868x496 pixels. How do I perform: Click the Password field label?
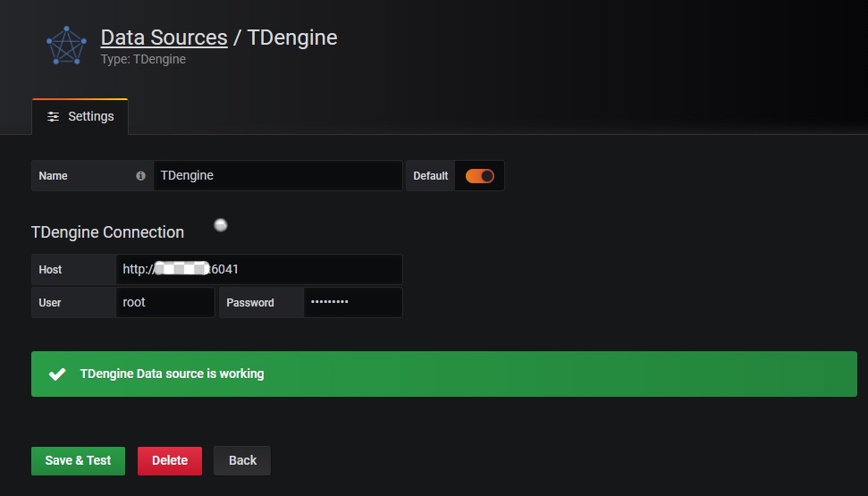(x=250, y=303)
